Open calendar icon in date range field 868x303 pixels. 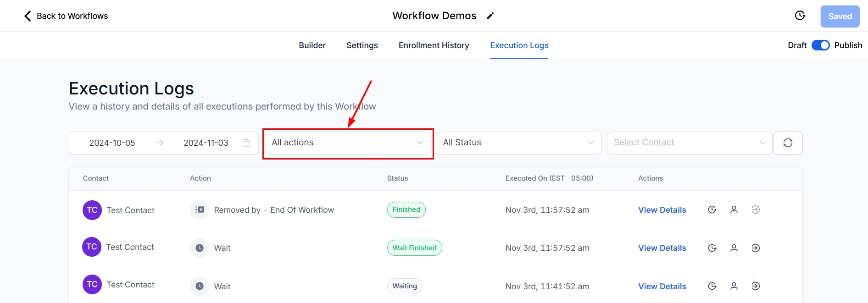(246, 143)
